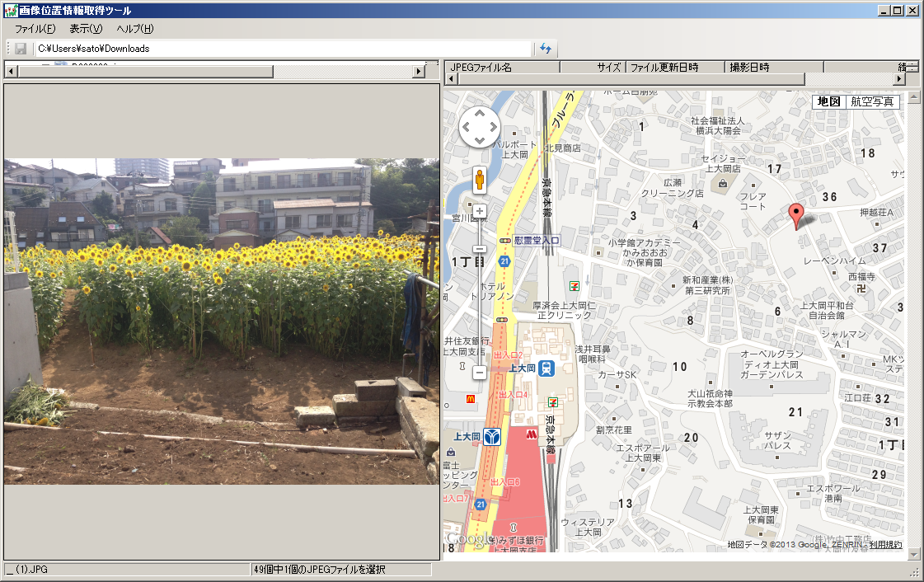Viewport: 924px width, 582px height.
Task: Switch the map to 航空写真 view
Action: pyautogui.click(x=872, y=101)
